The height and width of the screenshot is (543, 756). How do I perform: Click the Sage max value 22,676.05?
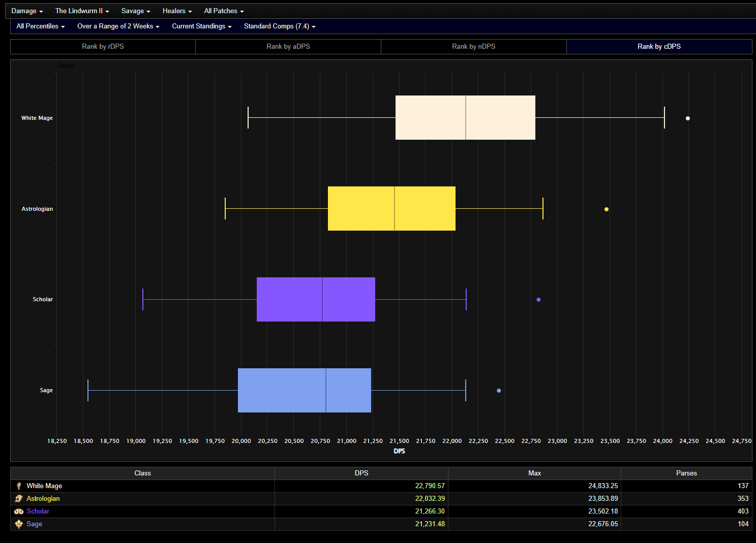pos(603,524)
